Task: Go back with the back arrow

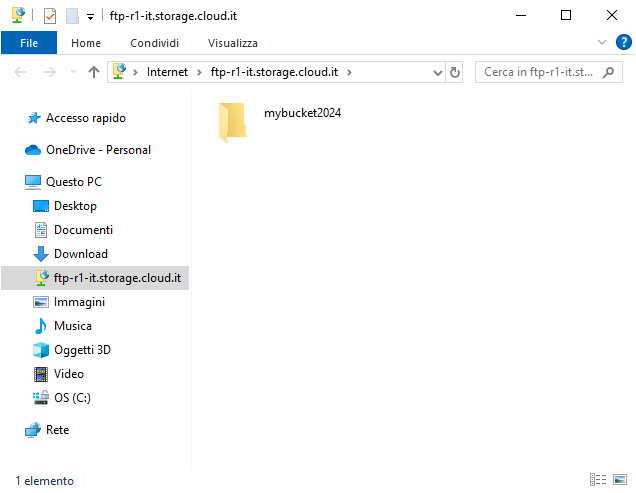Action: point(20,72)
